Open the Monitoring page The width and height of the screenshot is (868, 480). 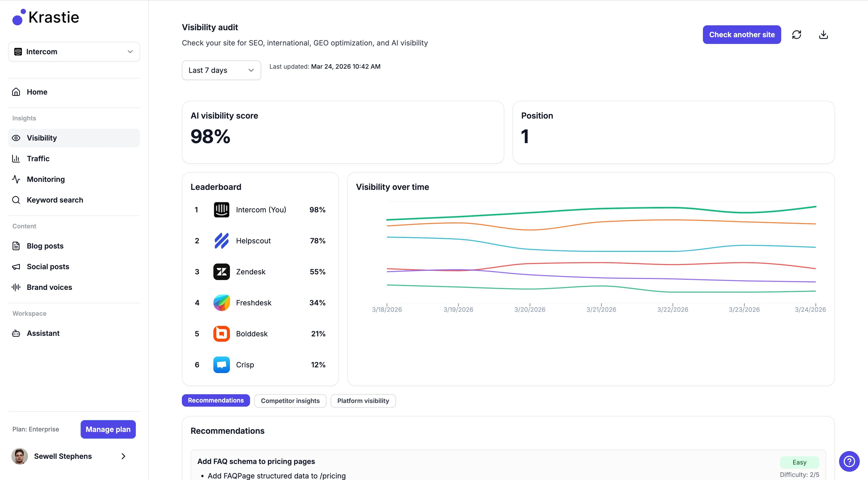click(74, 179)
